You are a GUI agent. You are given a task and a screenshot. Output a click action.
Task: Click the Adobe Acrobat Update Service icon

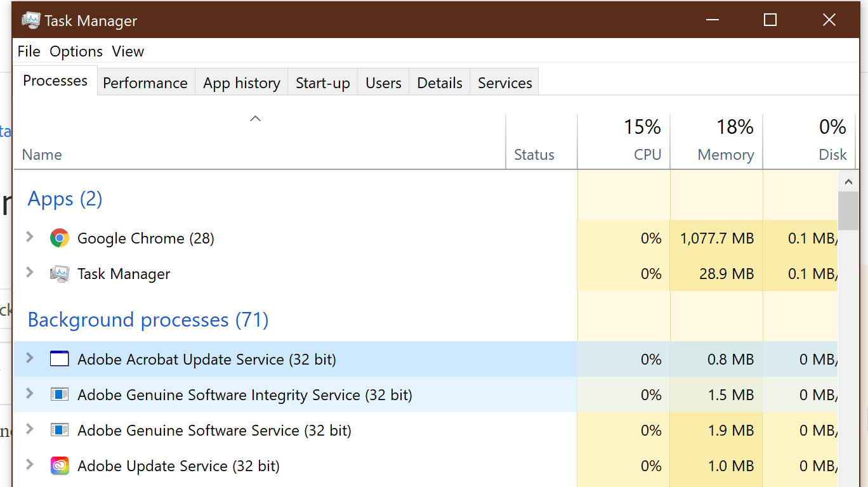point(59,359)
